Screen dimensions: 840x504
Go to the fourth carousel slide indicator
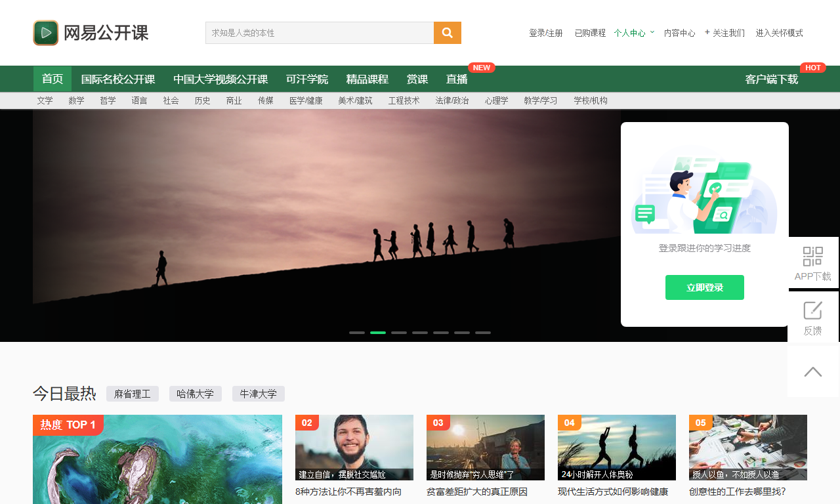(420, 333)
